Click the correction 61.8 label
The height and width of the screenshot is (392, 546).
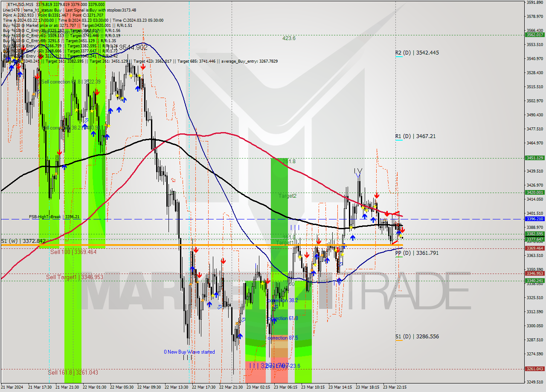[x=283, y=318]
